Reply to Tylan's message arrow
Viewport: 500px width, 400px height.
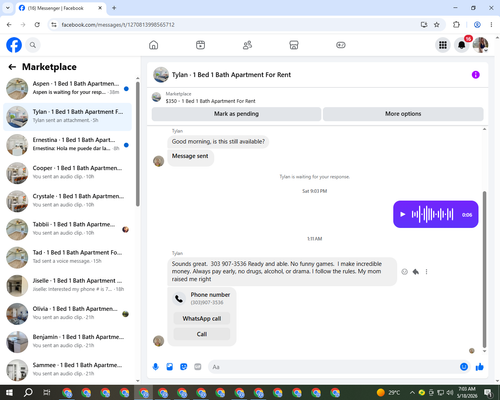coord(415,272)
